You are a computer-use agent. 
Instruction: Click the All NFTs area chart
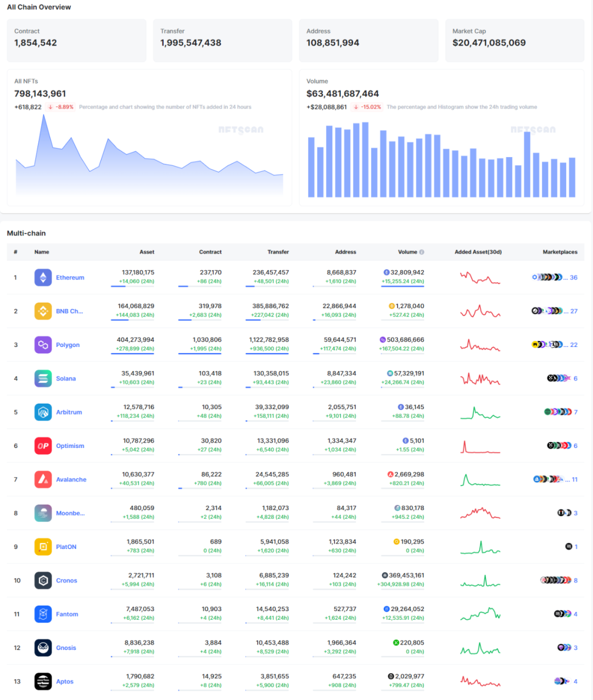[x=149, y=155]
